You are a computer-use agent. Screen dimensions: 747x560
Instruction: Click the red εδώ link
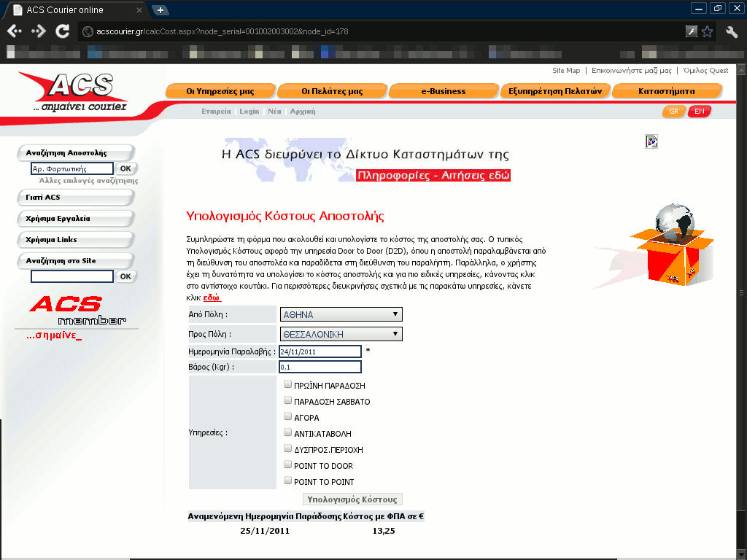tap(212, 297)
